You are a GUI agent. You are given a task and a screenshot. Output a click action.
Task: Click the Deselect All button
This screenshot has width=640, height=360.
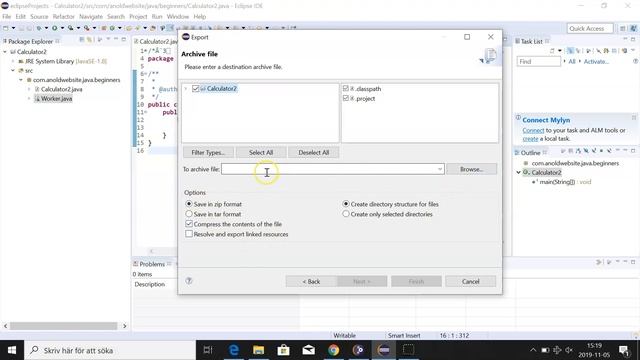point(313,152)
